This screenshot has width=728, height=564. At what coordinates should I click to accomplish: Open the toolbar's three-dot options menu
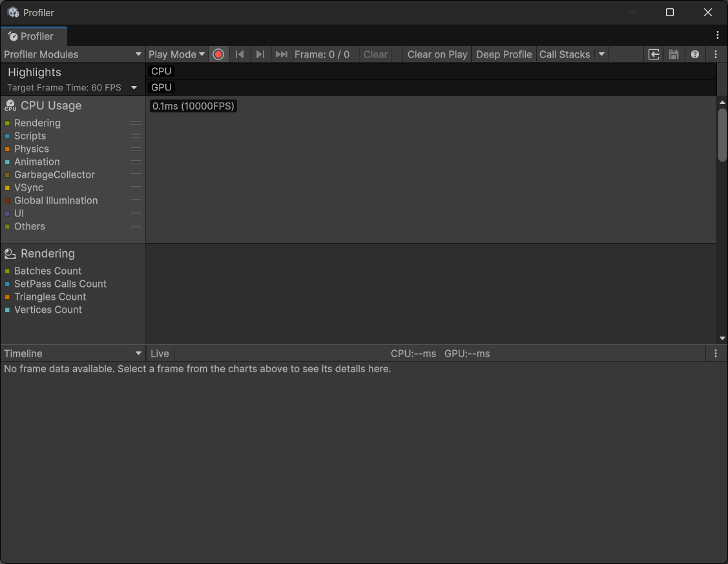[716, 54]
